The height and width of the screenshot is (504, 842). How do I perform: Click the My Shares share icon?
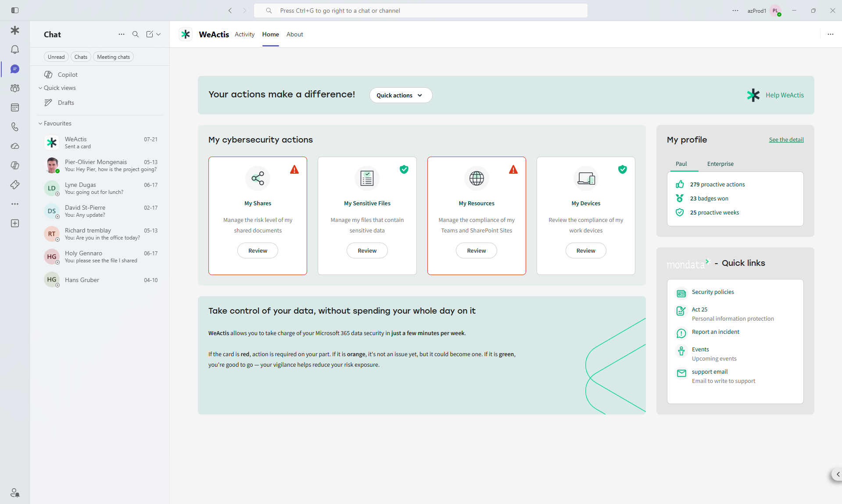tap(258, 178)
